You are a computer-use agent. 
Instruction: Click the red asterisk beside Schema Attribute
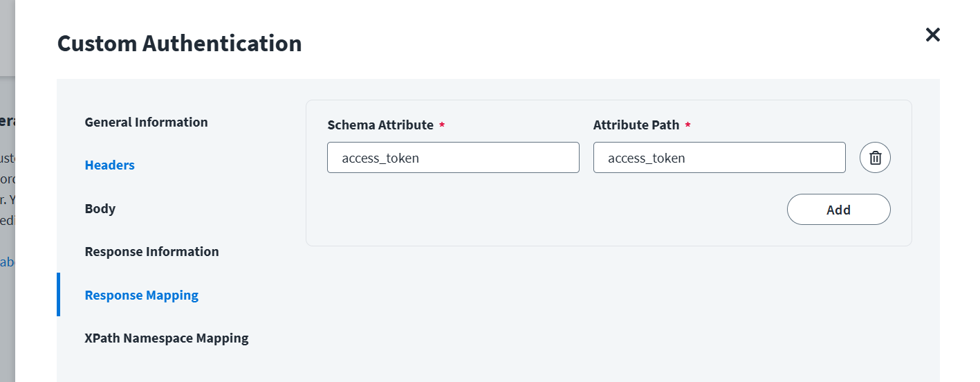[442, 125]
